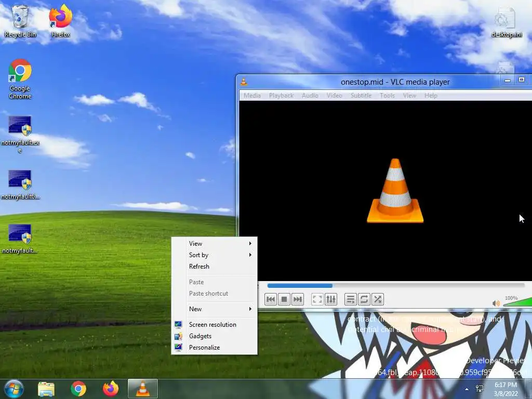
Task: Skip to next track in VLC
Action: pyautogui.click(x=298, y=299)
